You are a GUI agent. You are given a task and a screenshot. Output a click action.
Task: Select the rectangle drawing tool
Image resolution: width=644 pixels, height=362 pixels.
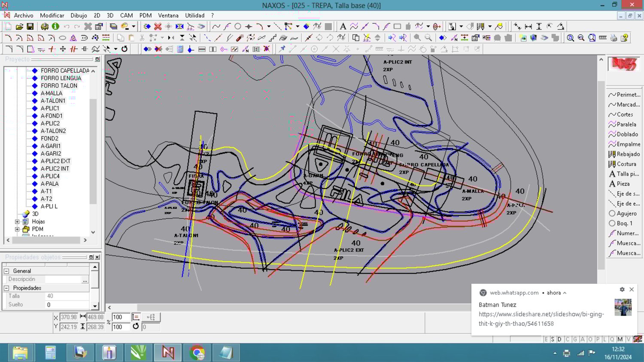coord(397,26)
